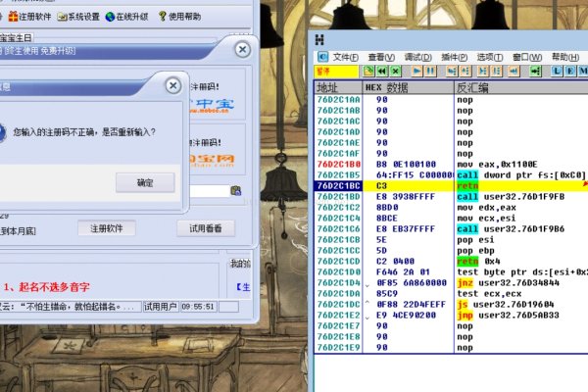
Task: Select the row 'call user32.76D1F9FB'
Action: (451, 197)
